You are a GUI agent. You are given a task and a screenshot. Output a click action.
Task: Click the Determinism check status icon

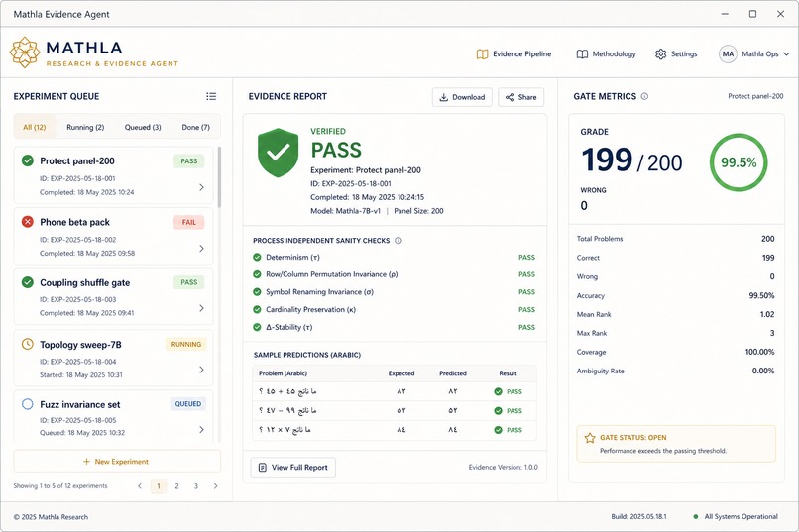(257, 258)
